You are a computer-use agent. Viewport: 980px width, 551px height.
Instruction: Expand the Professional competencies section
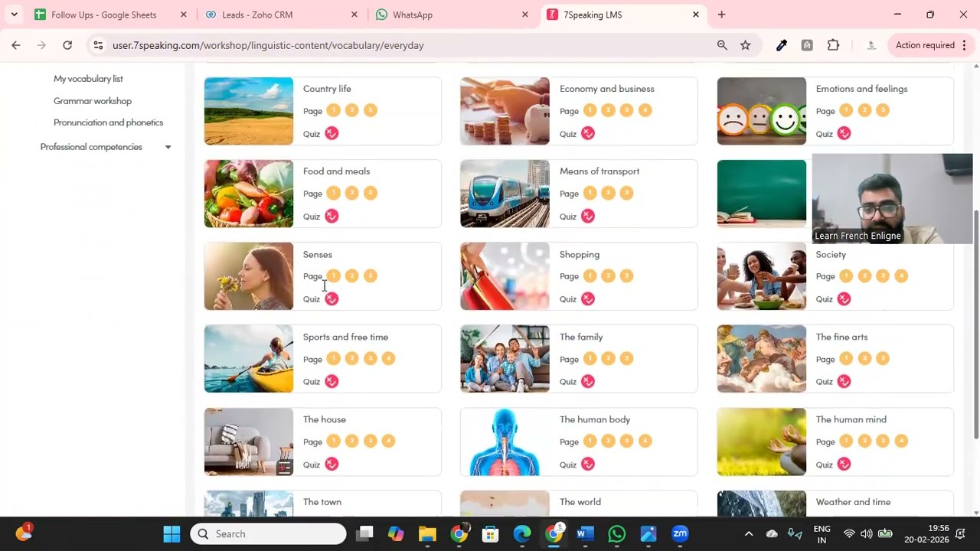click(x=168, y=147)
